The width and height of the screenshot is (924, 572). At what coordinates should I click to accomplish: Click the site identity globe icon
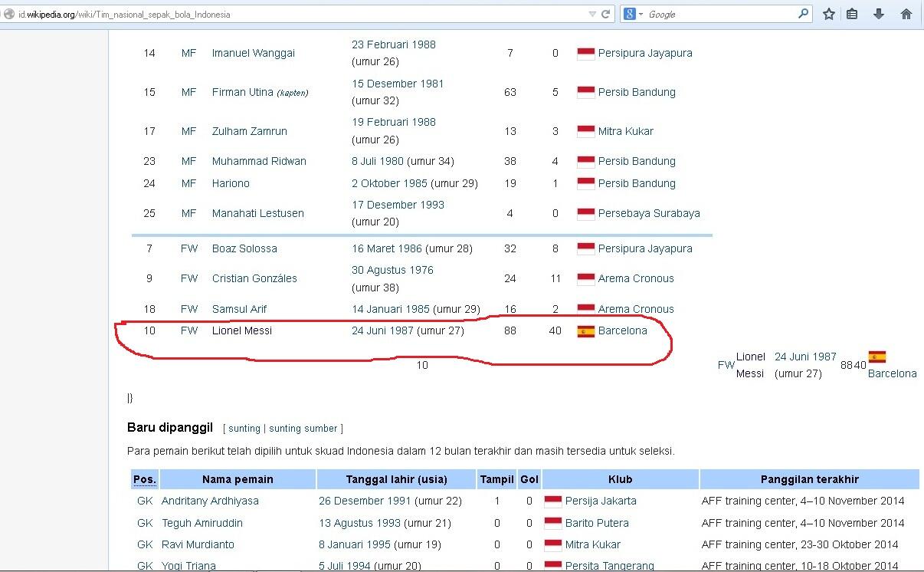pos(9,14)
